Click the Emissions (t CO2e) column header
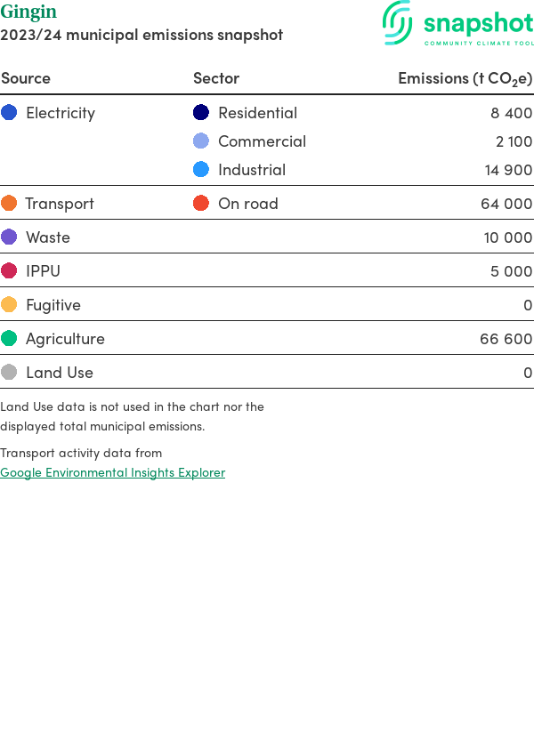Viewport: 534px width, 756px height. coord(465,78)
